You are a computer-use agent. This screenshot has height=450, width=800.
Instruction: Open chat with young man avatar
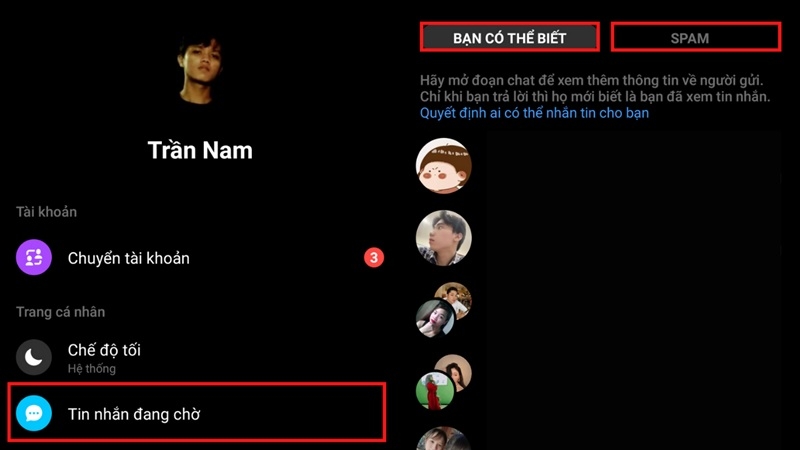pyautogui.click(x=443, y=238)
